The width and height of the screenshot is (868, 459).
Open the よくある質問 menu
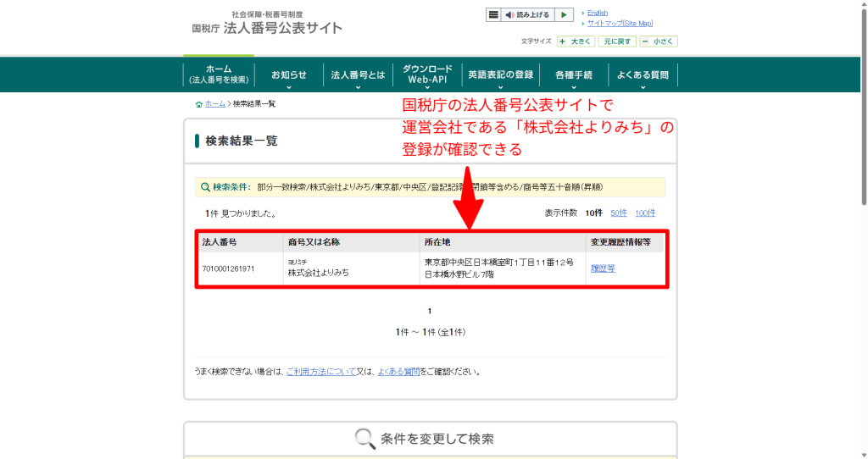643,75
